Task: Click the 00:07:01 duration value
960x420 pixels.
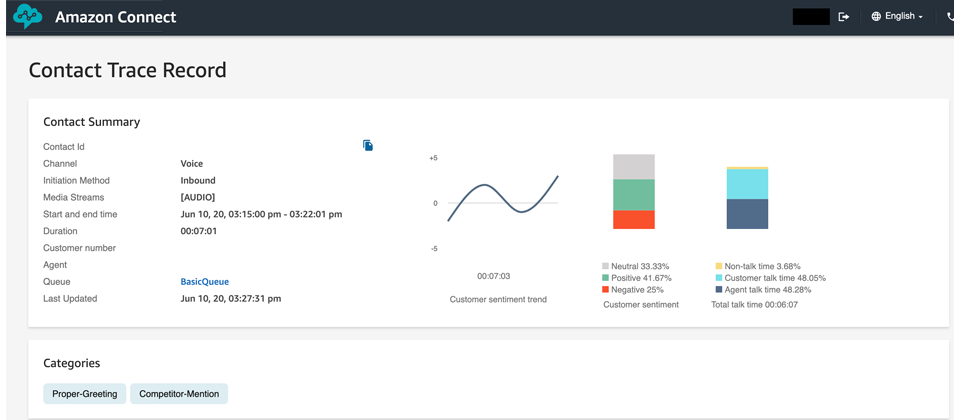Action: tap(198, 231)
